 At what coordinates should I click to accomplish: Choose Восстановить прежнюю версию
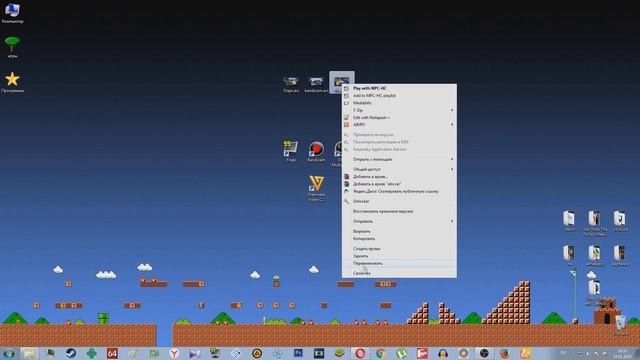[399, 211]
